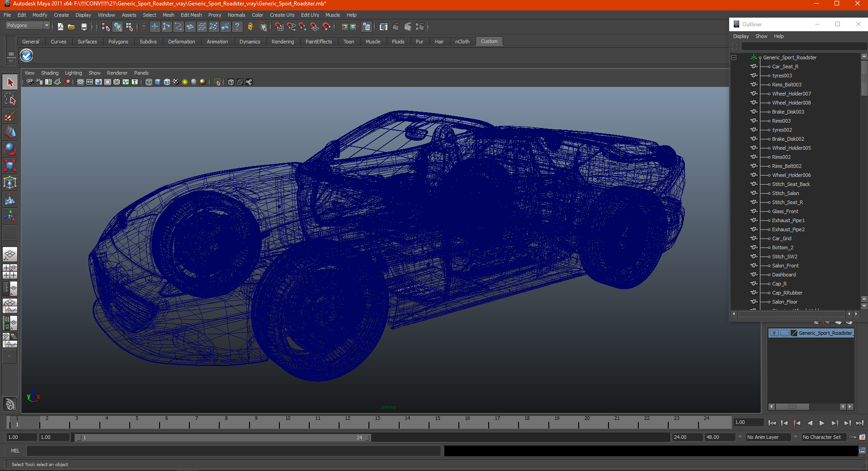Screen dimensions: 868x471
Task: Click layer color swatch for Generic_Sport_Roadster
Action: [x=794, y=333]
